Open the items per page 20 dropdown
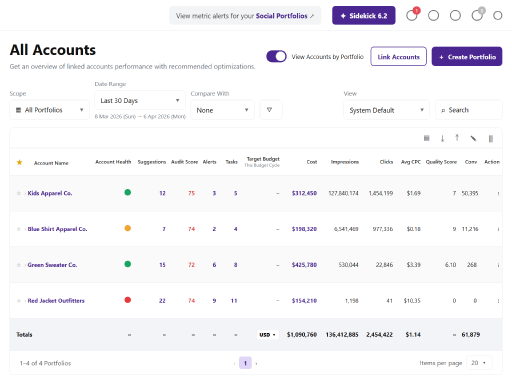Screen dimensions: 512x384 click(479, 363)
